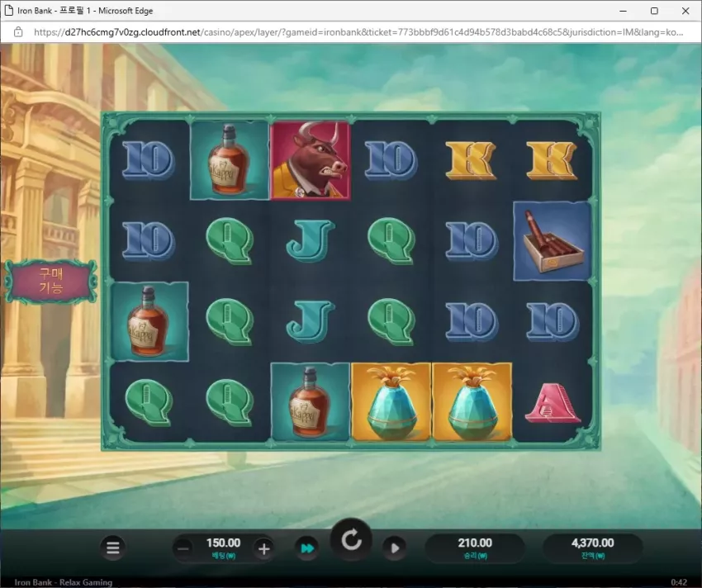Viewport: 702px width, 588px height.
Task: Click the whiskey bottle in bottom row
Action: click(311, 401)
